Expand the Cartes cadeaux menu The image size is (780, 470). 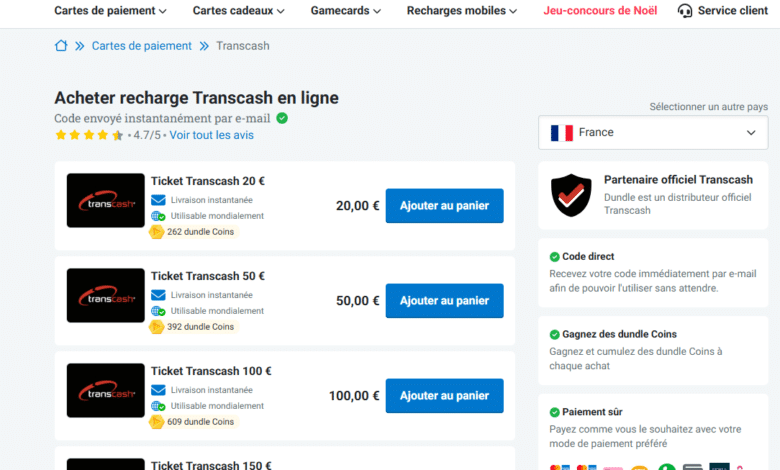[238, 10]
